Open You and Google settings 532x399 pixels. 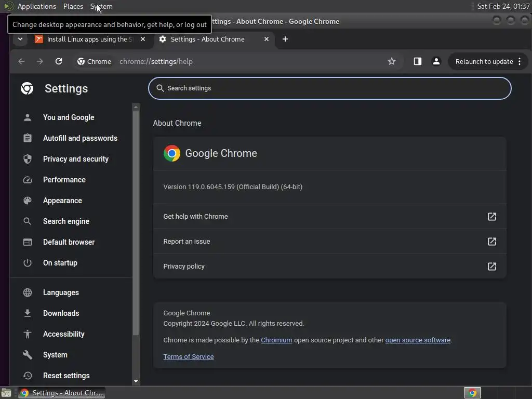69,117
